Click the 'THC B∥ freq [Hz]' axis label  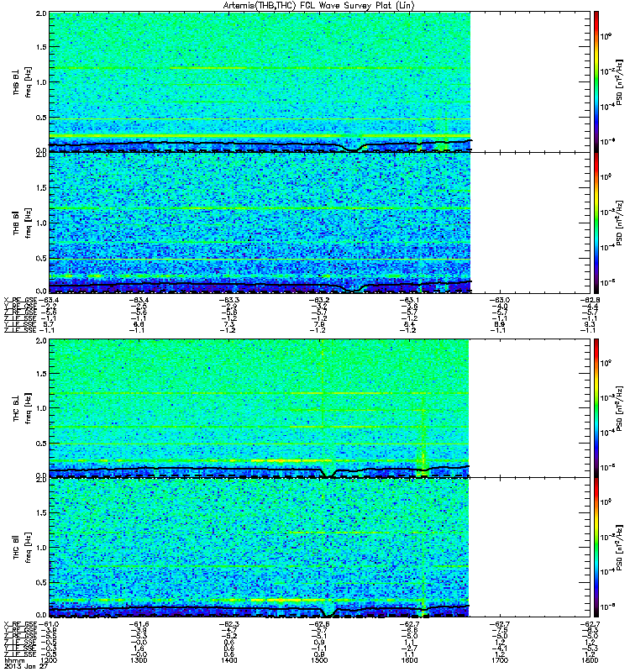[x=23, y=548]
